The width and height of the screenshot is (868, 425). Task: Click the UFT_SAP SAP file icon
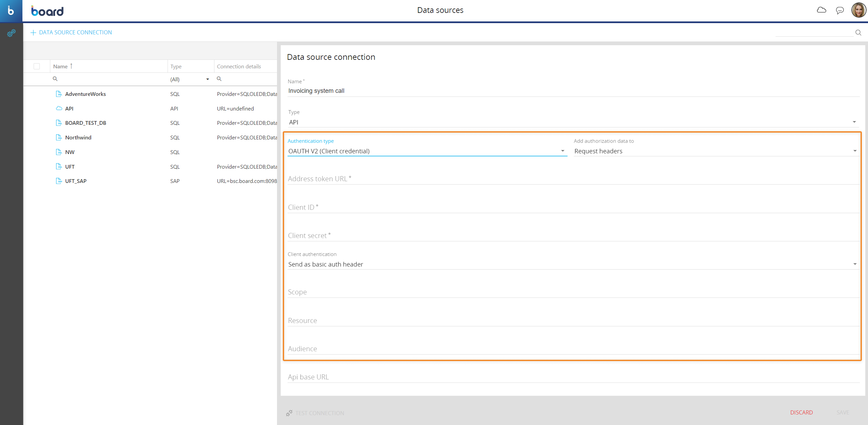(x=59, y=181)
